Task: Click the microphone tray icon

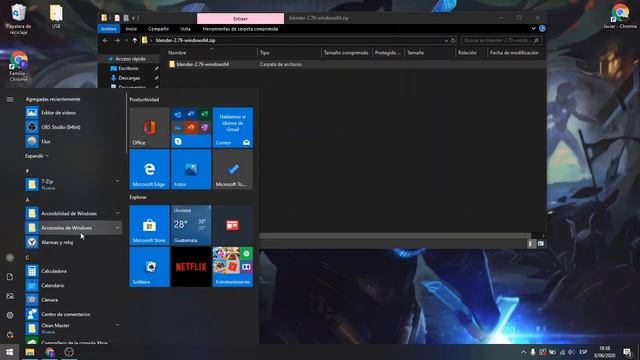Action: pyautogui.click(x=533, y=352)
